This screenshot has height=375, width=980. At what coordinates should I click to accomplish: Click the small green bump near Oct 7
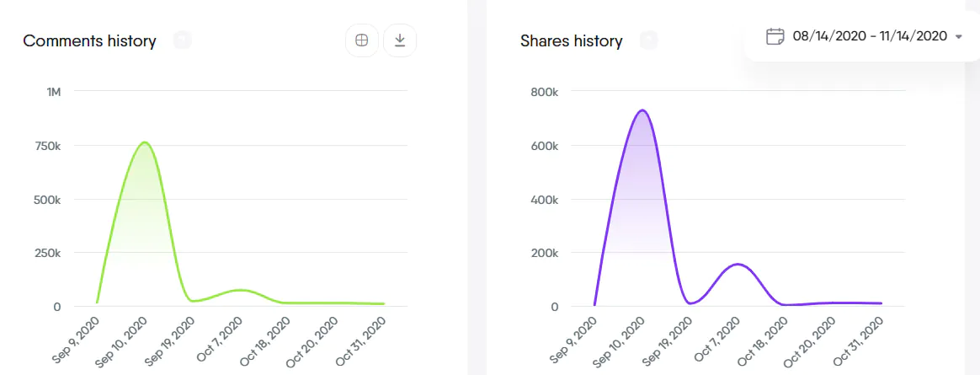coord(241,290)
